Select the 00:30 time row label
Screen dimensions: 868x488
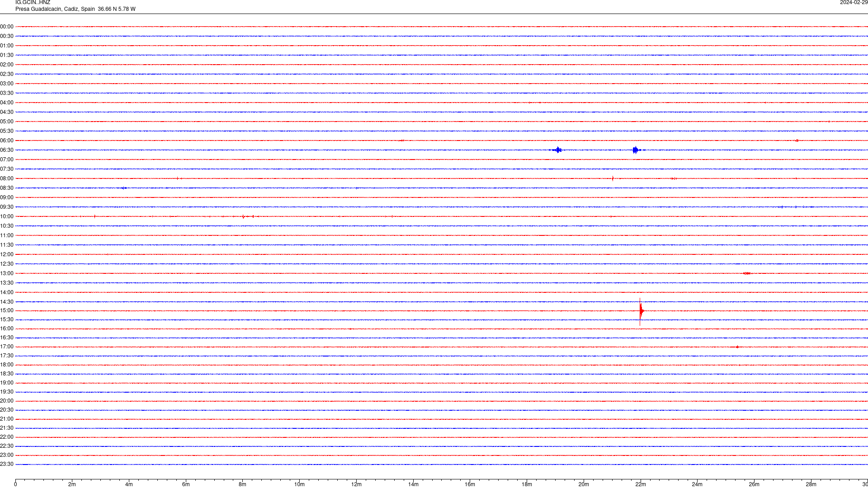coord(7,36)
